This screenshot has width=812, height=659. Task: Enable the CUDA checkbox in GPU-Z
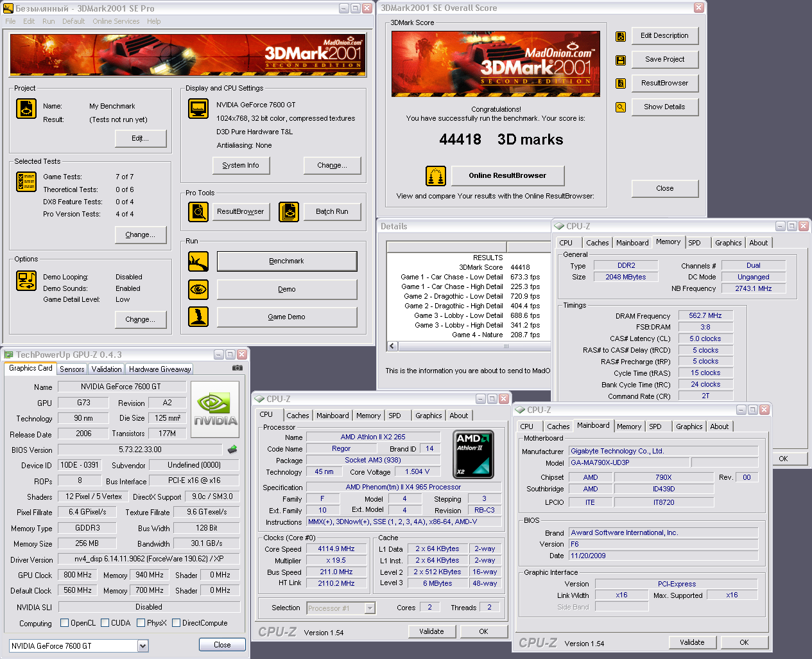105,622
